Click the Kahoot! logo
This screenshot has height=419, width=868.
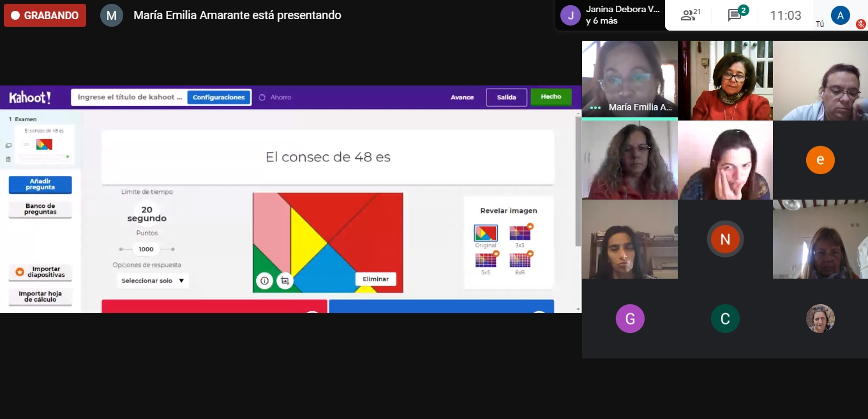tap(29, 98)
